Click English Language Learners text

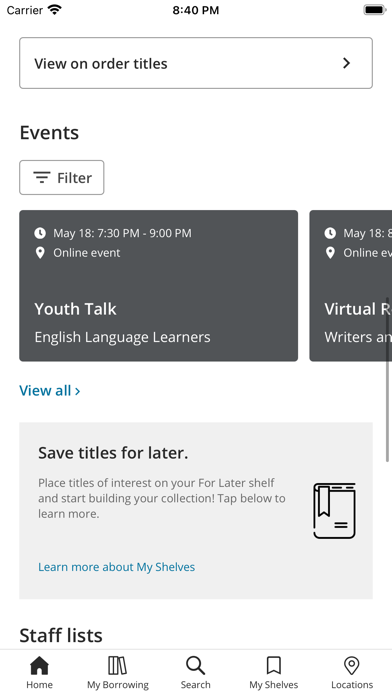coord(123,337)
